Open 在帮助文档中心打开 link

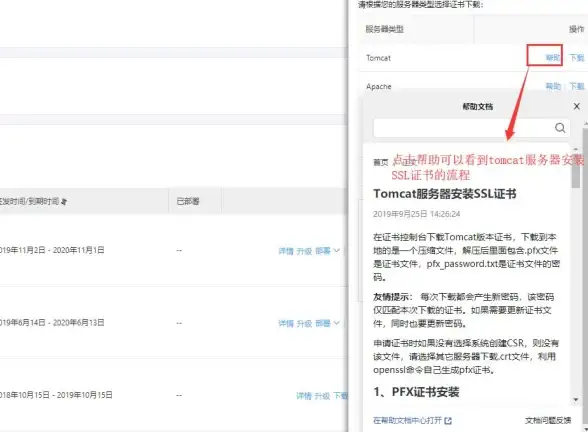408,420
